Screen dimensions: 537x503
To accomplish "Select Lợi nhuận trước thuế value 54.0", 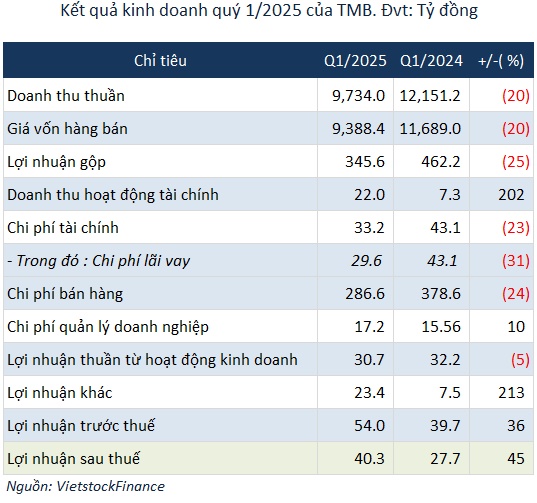I will click(x=369, y=426).
